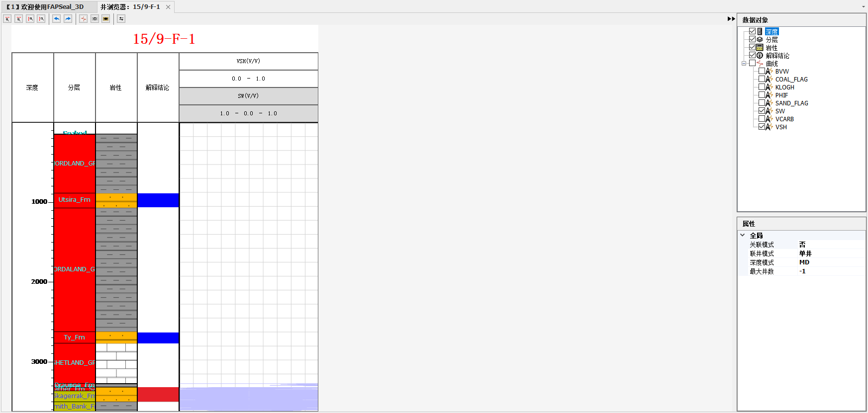Switch to the 欢迎使用FAPSeal_3D tab

(48, 7)
